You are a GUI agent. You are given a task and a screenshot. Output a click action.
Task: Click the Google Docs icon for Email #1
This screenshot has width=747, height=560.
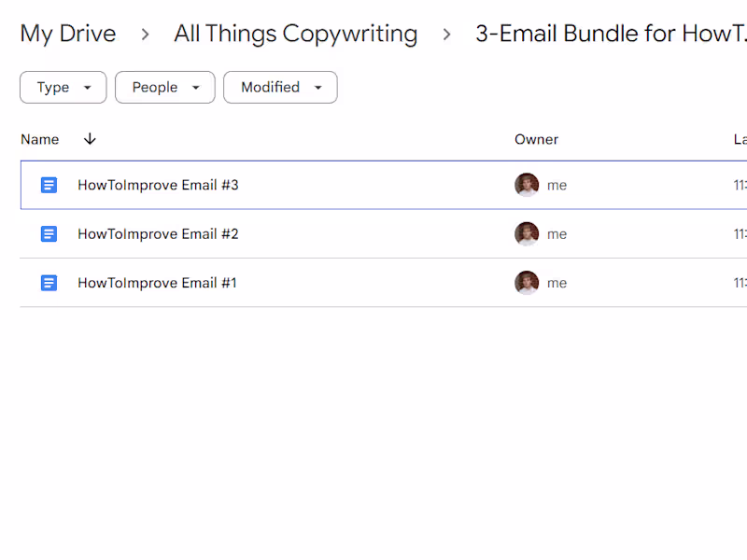tap(49, 283)
